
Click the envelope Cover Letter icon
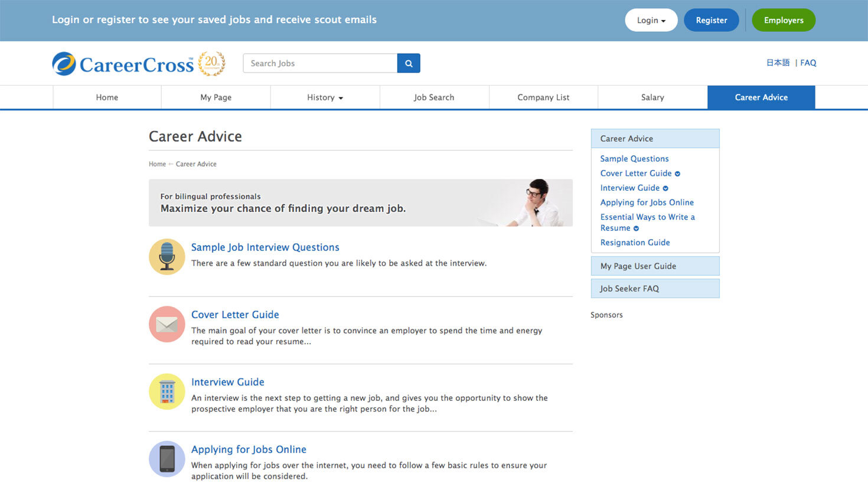tap(167, 324)
